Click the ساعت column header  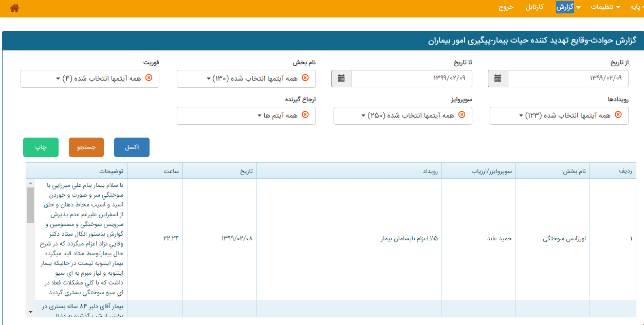pyautogui.click(x=155, y=171)
